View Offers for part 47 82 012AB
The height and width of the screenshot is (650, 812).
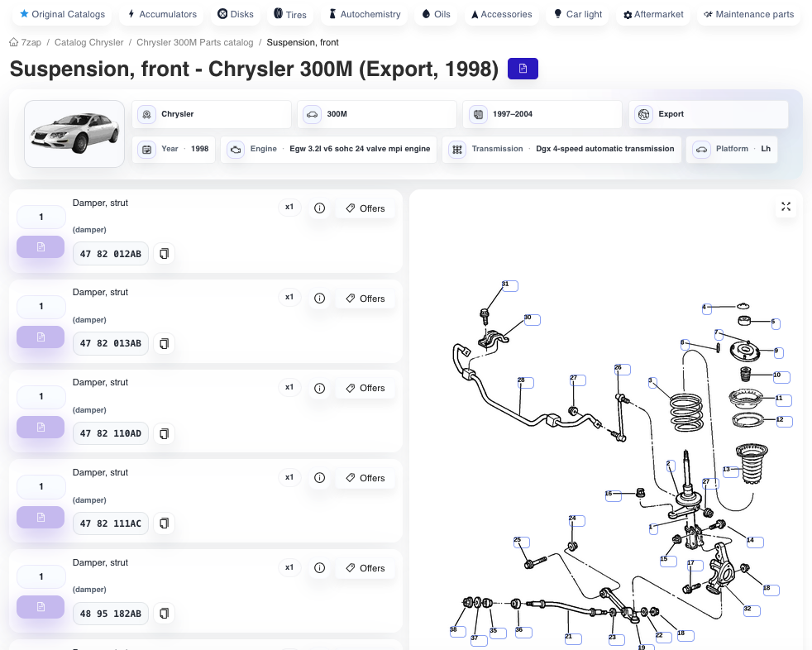coord(365,208)
